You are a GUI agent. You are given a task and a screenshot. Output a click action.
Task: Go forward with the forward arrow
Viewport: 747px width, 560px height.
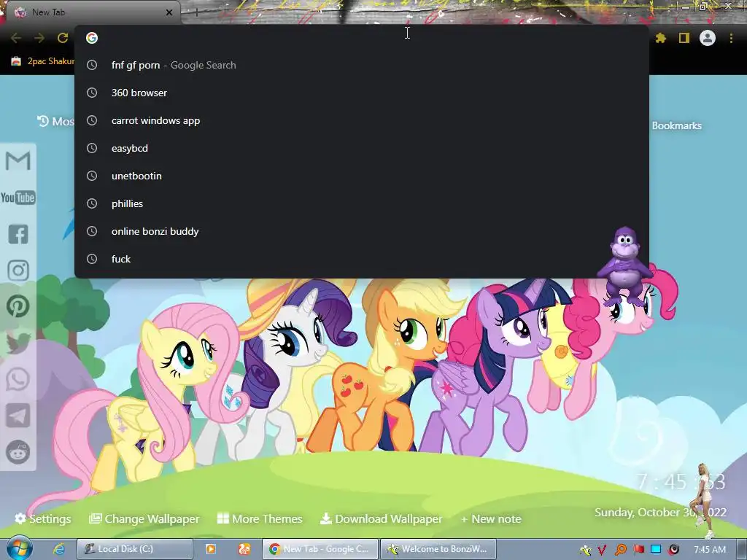[39, 38]
